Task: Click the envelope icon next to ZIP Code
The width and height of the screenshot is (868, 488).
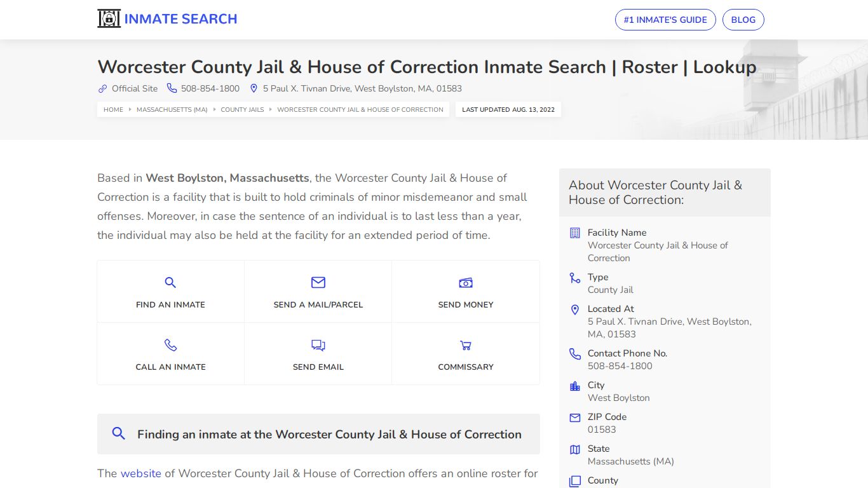Action: click(575, 417)
